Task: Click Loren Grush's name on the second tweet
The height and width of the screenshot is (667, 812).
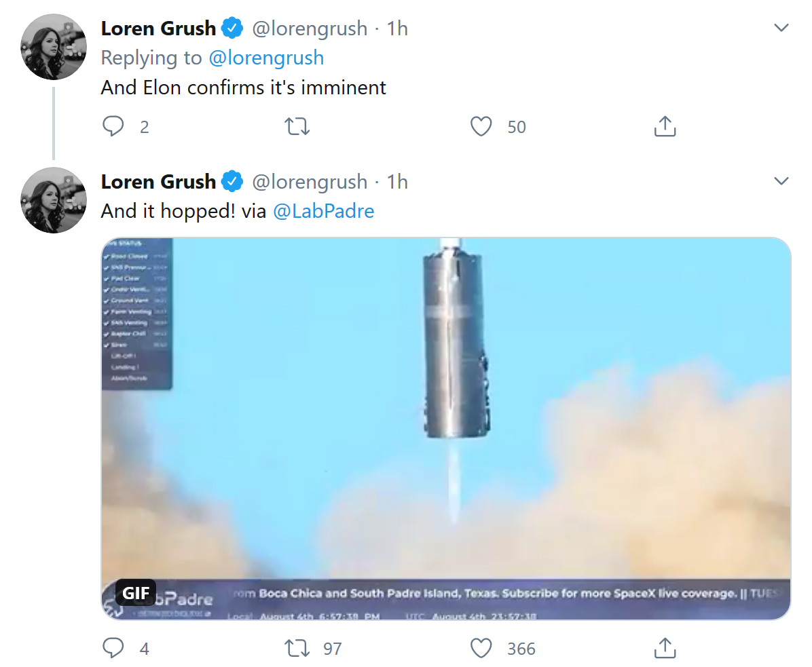Action: point(158,182)
